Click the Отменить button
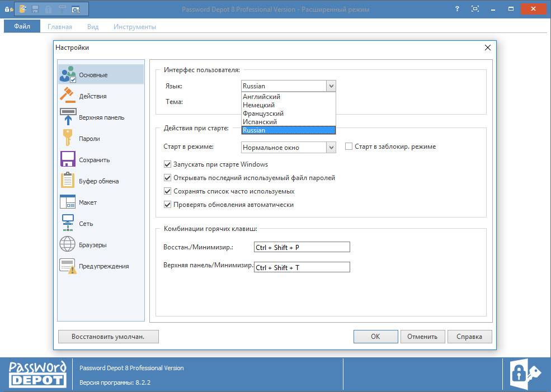 click(x=422, y=337)
